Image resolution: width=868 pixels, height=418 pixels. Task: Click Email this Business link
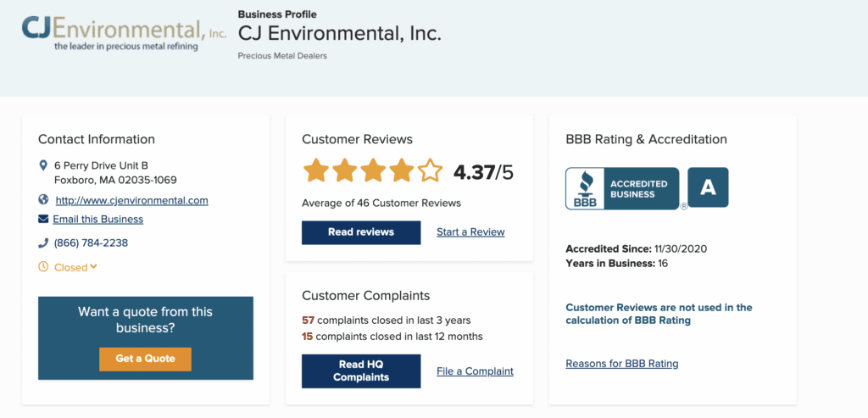[98, 220]
